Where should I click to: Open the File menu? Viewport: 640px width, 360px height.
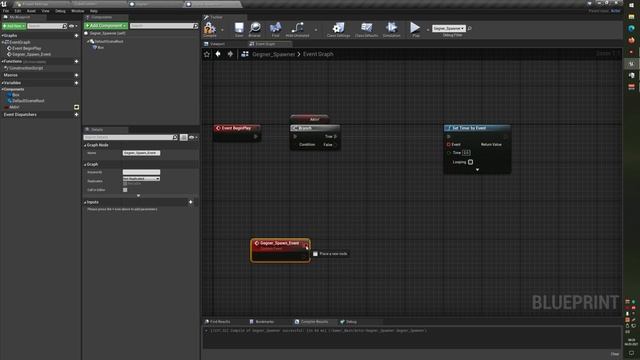6,11
